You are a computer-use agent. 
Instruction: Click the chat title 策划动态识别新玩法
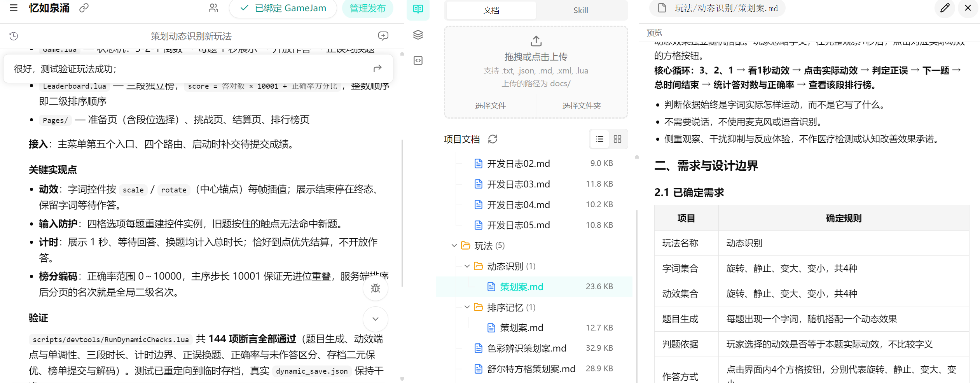[x=191, y=36]
